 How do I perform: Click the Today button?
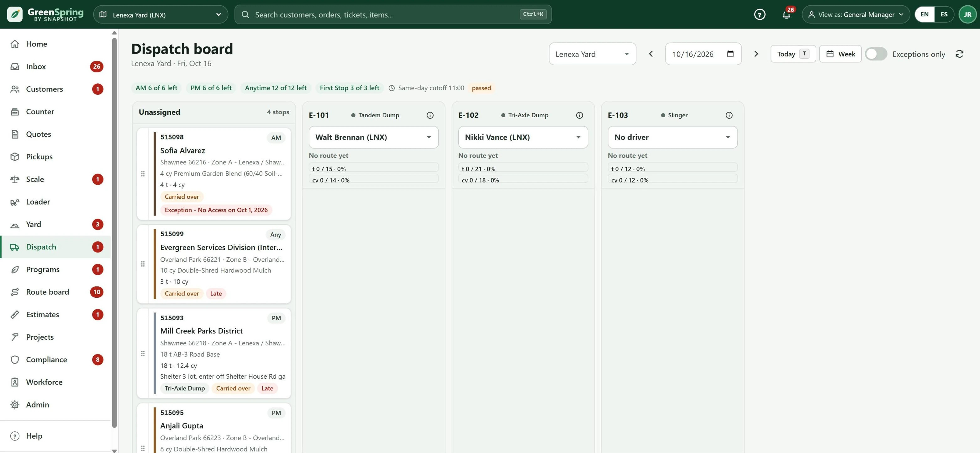(x=793, y=54)
